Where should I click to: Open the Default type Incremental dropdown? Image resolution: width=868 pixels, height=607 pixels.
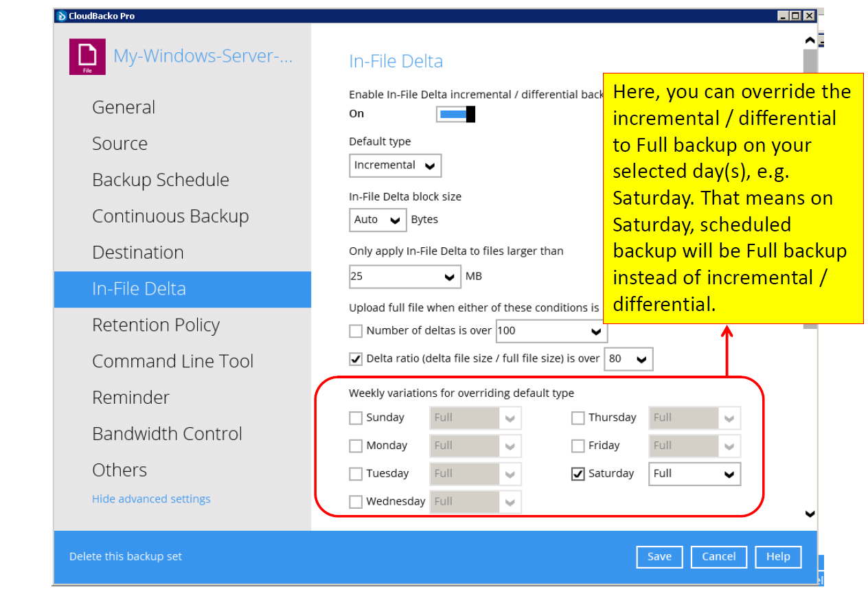coord(395,165)
